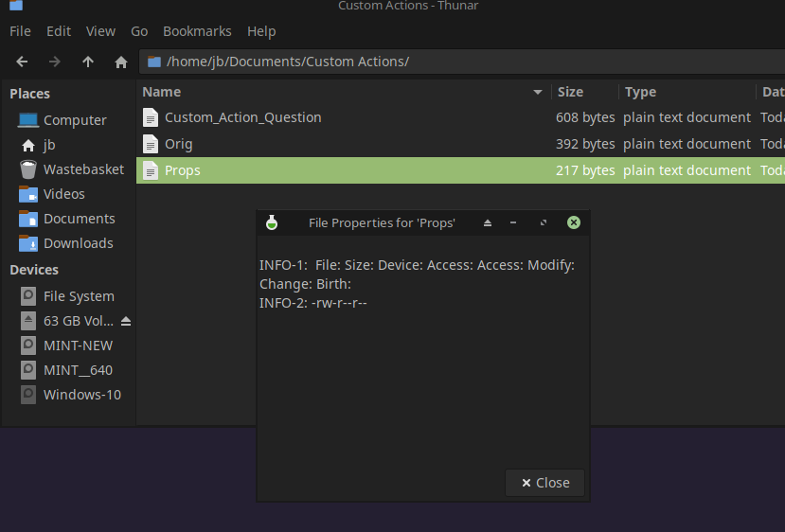Image resolution: width=785 pixels, height=532 pixels.
Task: Click the 63 GB Volume drive icon
Action: [28, 321]
